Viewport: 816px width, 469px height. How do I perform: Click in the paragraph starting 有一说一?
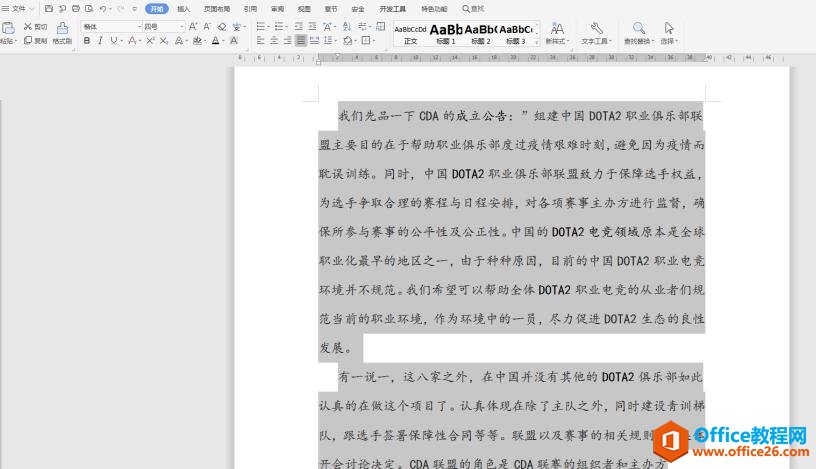coord(512,419)
